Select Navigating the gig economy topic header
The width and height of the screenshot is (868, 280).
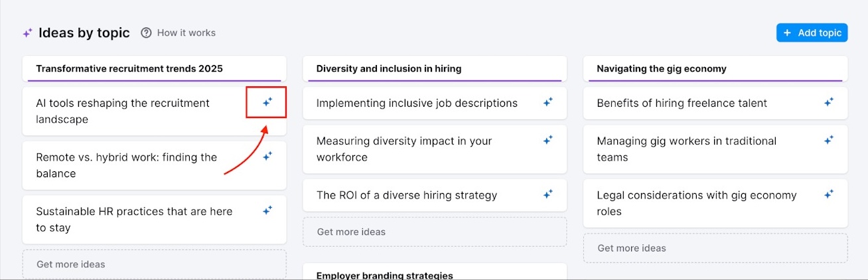pyautogui.click(x=662, y=68)
